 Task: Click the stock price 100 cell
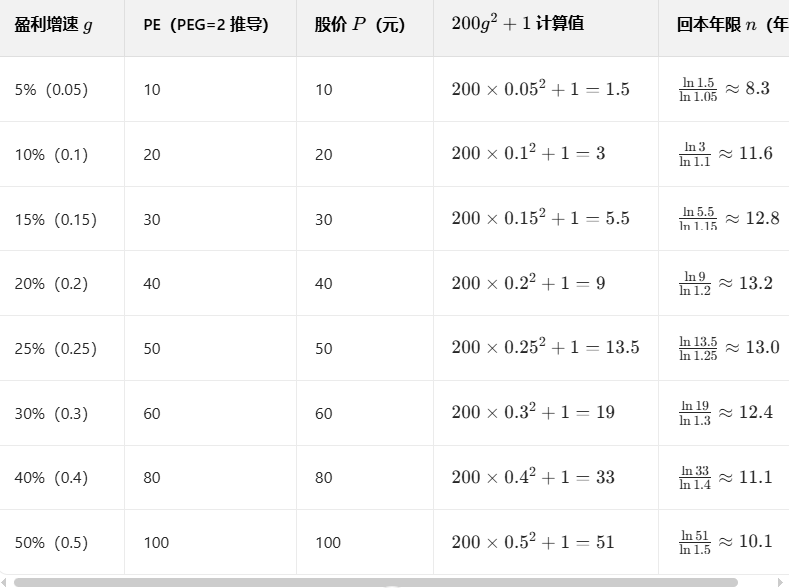click(328, 542)
